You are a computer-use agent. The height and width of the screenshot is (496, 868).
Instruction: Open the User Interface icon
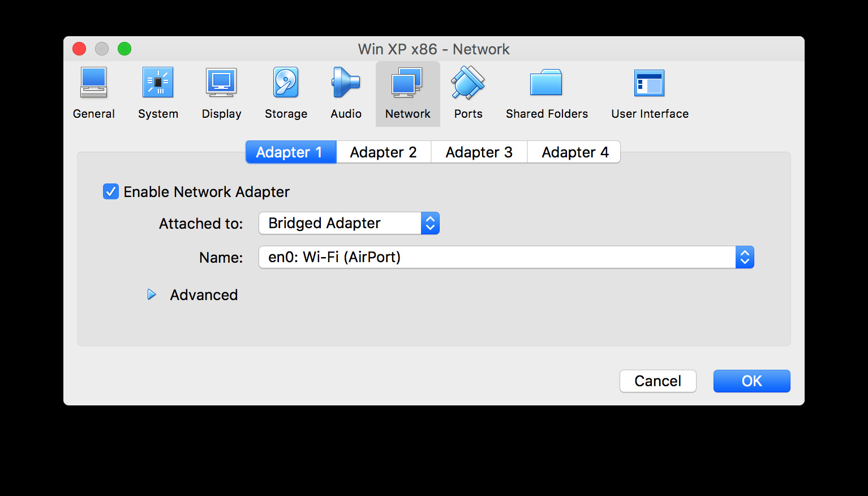click(x=649, y=83)
